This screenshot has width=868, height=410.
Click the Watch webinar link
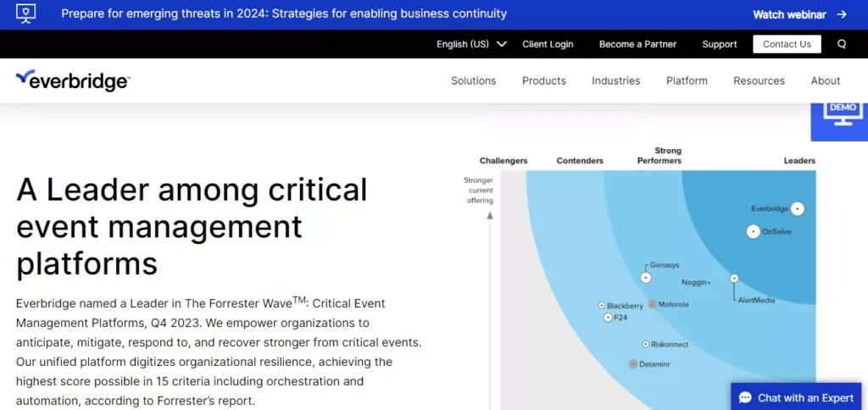click(800, 14)
